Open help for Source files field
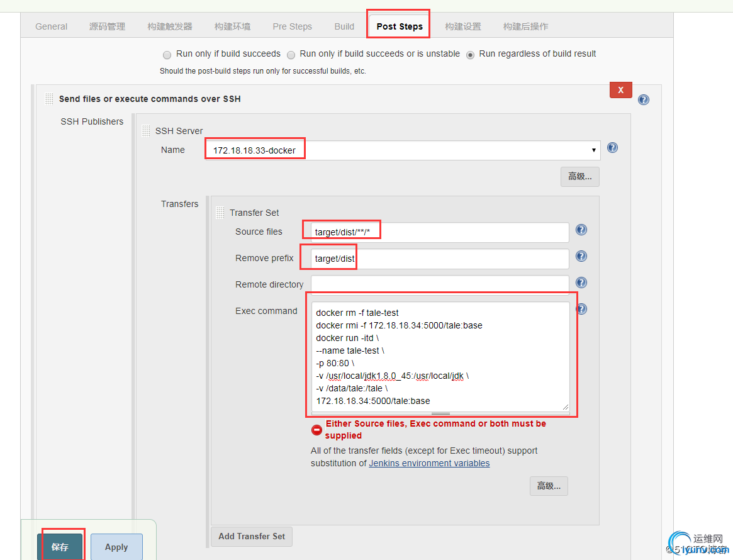733x560 pixels. [x=581, y=230]
